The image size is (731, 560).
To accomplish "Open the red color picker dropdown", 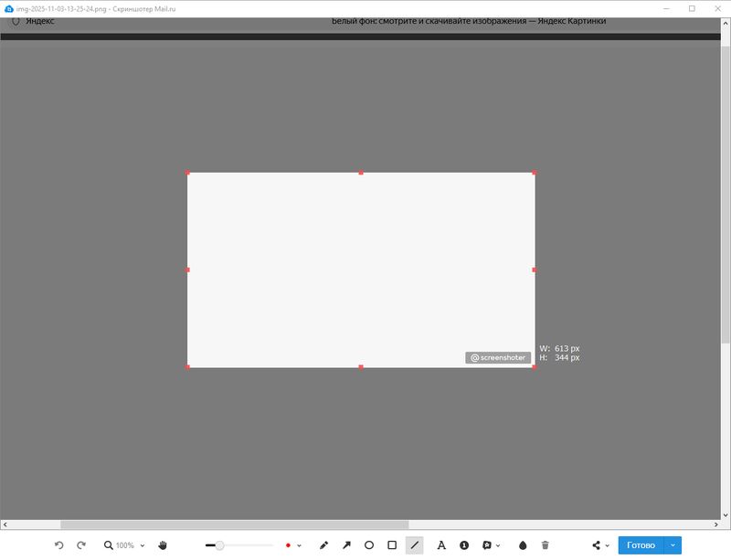I will [292, 545].
